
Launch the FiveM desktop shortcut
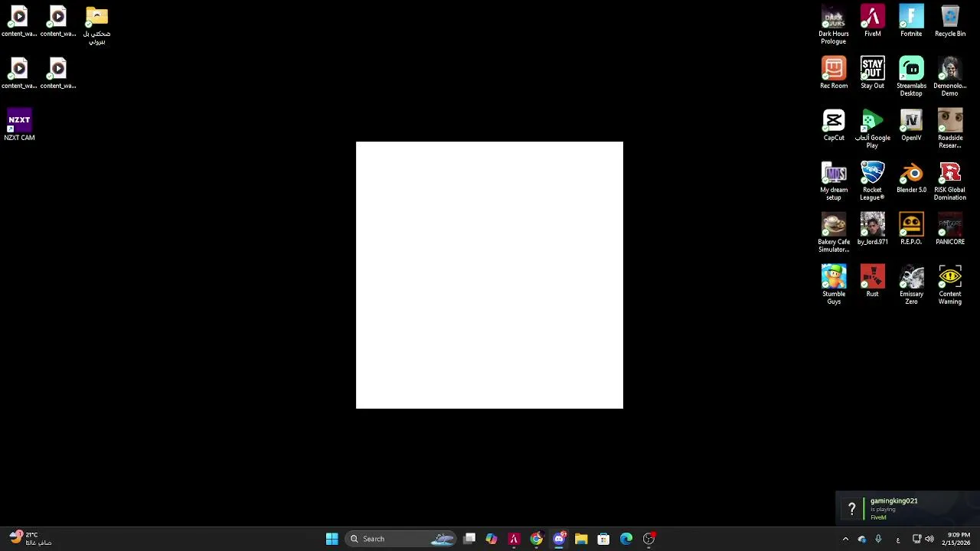(x=872, y=21)
